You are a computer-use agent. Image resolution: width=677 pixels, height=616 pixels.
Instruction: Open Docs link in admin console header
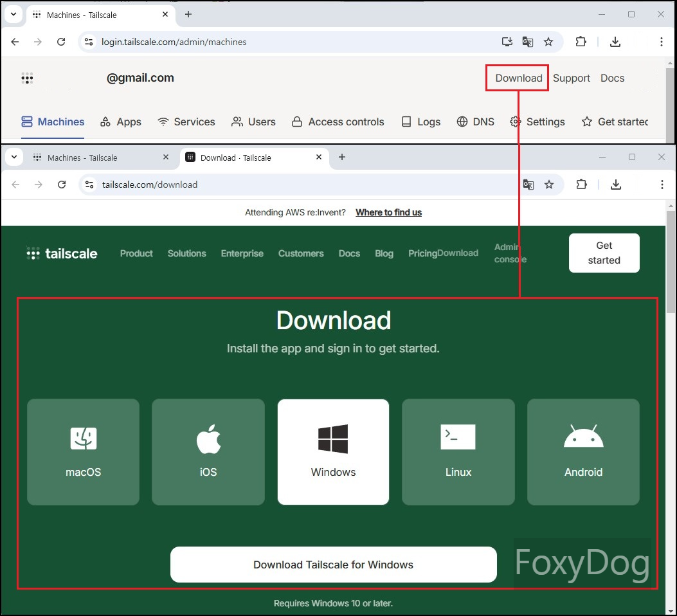pos(612,78)
